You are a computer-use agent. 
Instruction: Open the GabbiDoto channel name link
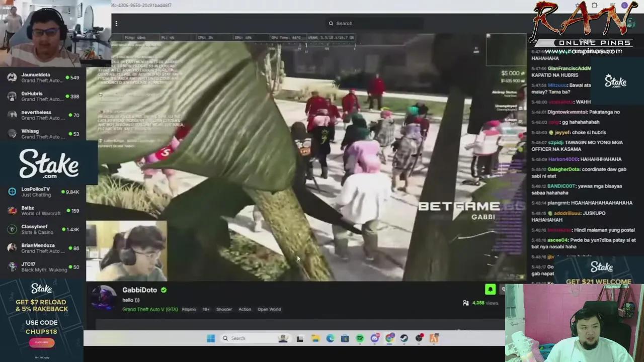click(139, 290)
